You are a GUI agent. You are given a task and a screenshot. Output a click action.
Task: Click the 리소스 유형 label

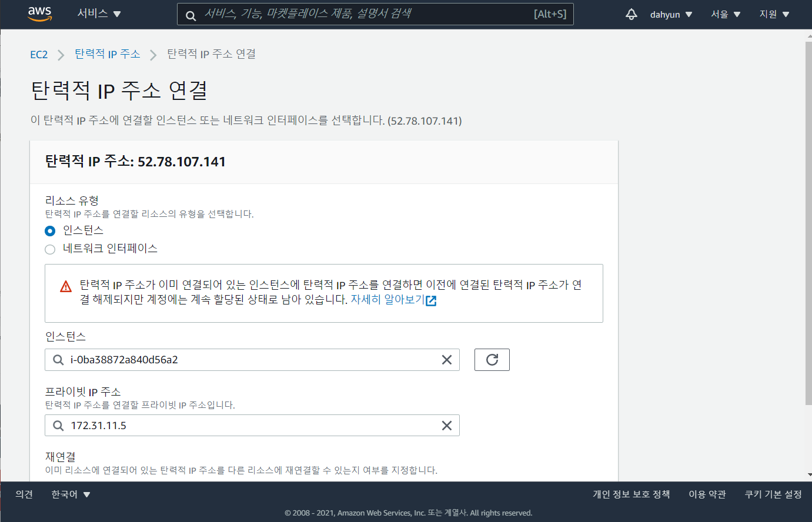[x=72, y=200]
